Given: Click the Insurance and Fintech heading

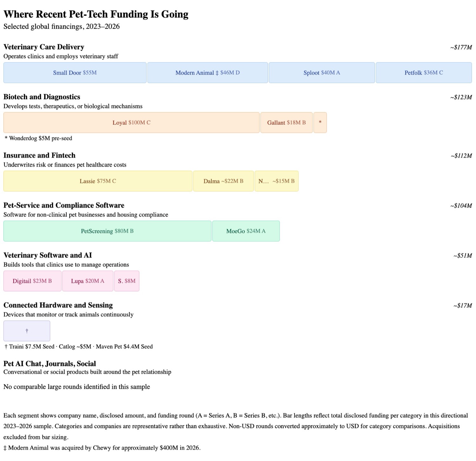Looking at the screenshot, I should coord(39,155).
